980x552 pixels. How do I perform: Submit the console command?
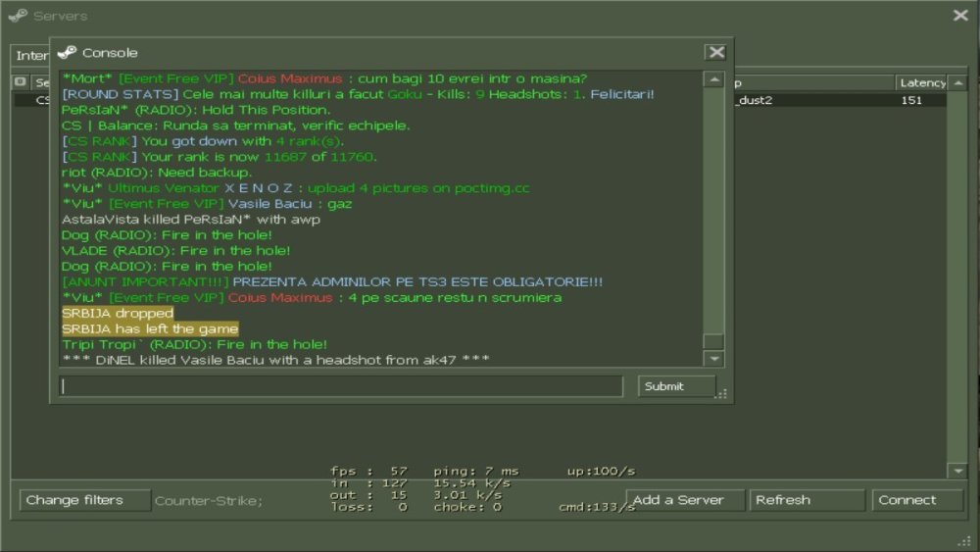(x=676, y=386)
